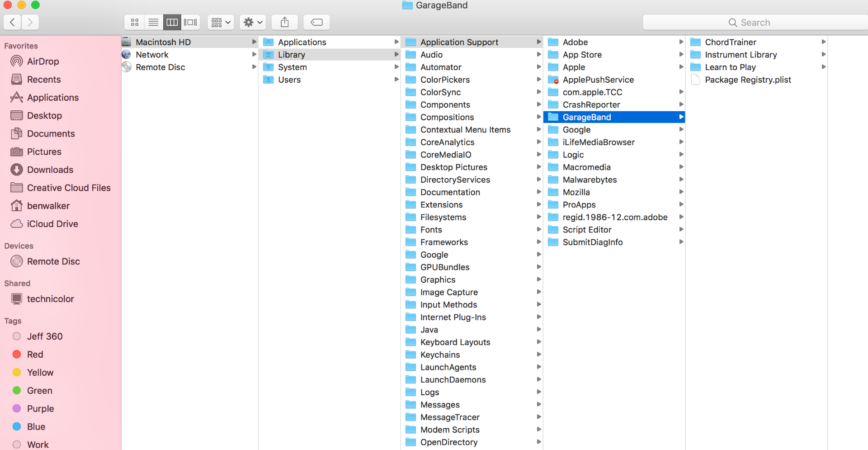Switch to Cover Flow view
This screenshot has height=450, width=868.
click(190, 22)
